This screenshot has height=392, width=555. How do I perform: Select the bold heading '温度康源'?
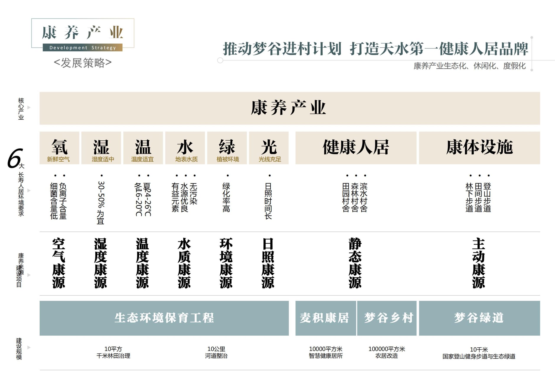pos(142,263)
